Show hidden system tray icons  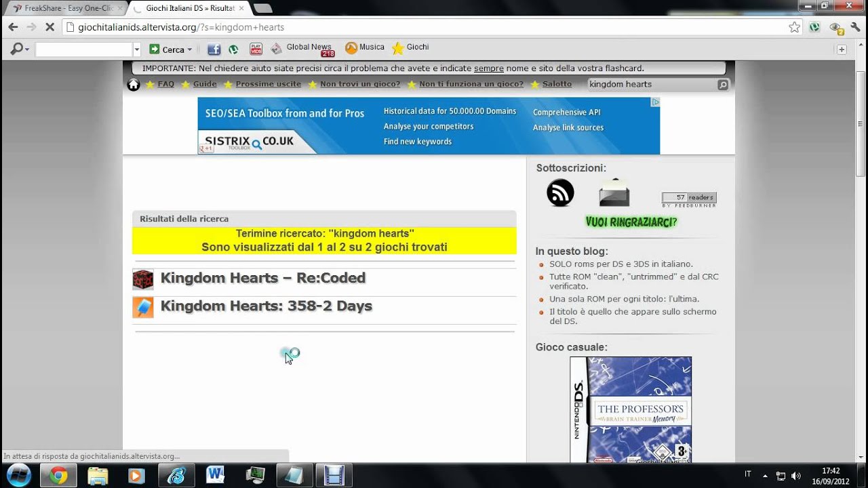pyautogui.click(x=765, y=476)
